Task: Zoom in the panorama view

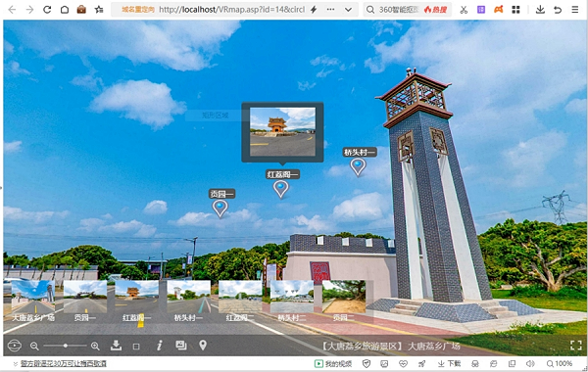Action: pyautogui.click(x=95, y=347)
